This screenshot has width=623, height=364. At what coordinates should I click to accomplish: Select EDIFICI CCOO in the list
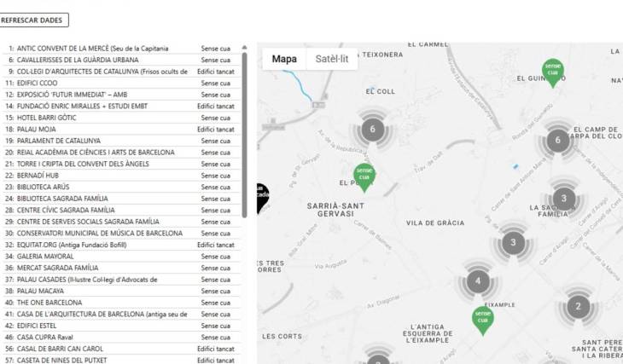[121, 83]
